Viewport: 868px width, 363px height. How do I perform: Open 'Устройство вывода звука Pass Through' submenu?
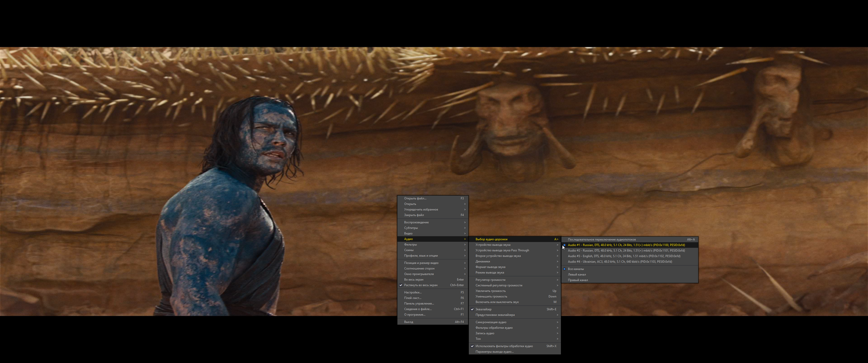pos(515,250)
